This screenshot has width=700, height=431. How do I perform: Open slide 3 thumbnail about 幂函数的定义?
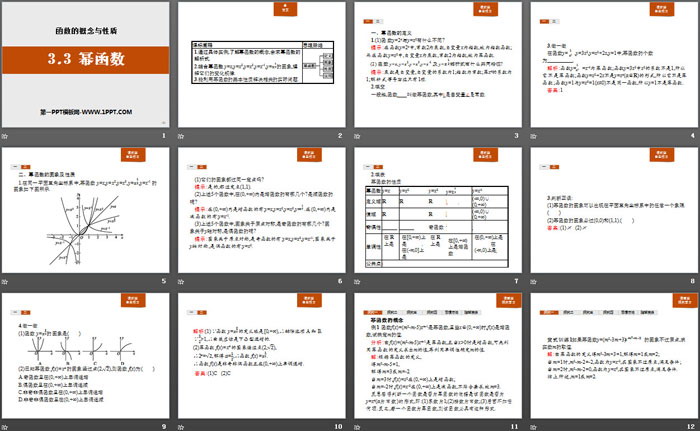pyautogui.click(x=438, y=64)
